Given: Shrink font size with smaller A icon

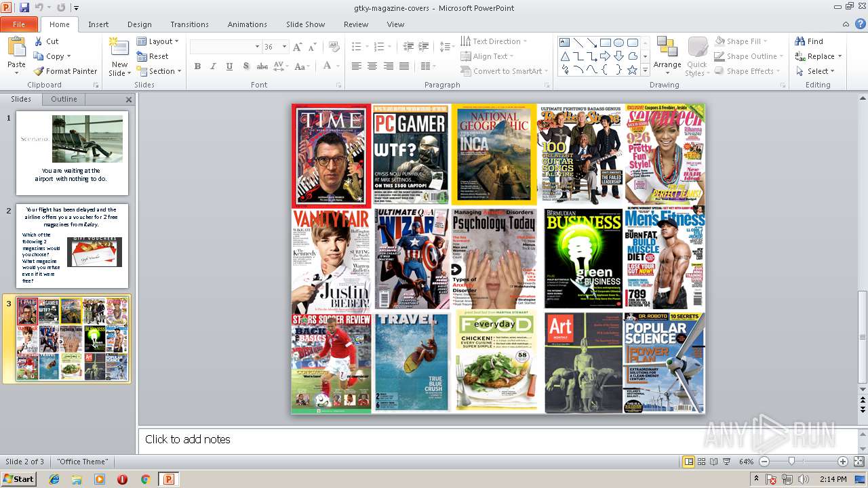Looking at the screenshot, I should pyautogui.click(x=312, y=47).
